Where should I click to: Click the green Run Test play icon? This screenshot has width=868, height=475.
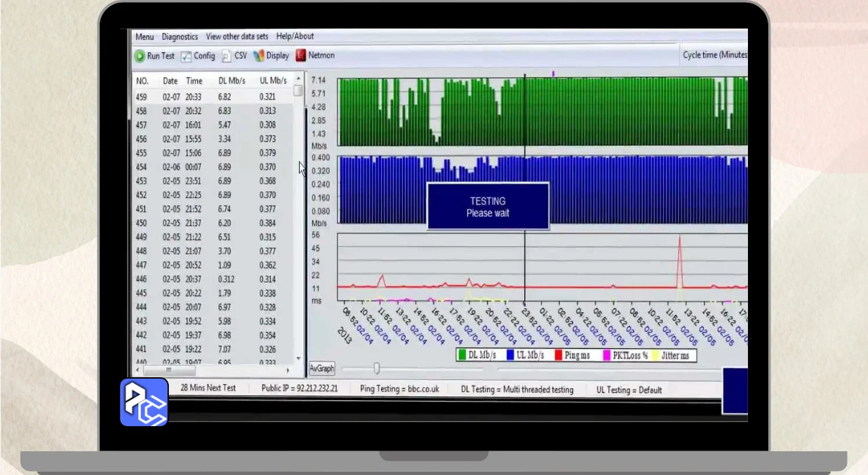(140, 56)
